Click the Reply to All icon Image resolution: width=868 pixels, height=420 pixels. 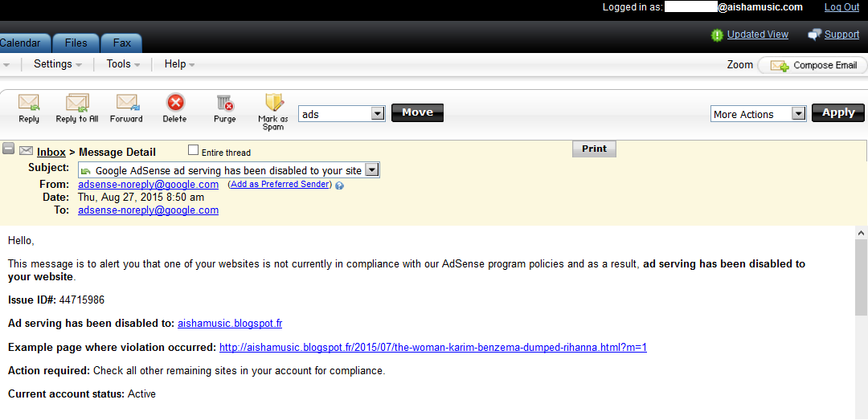pos(77,102)
